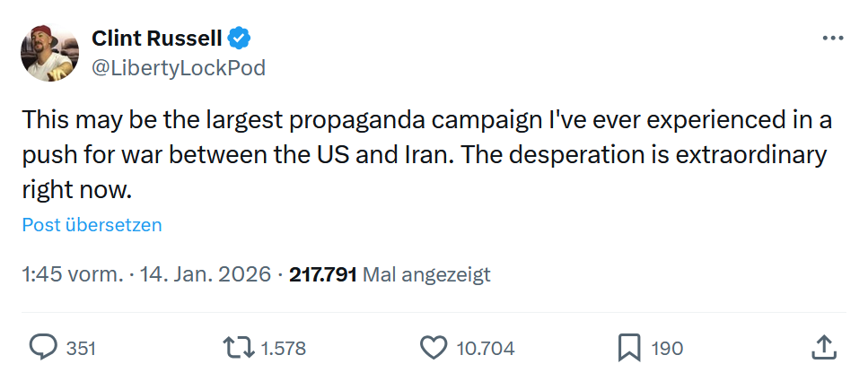This screenshot has width=868, height=381.
Task: Click the 1:45 vorm. time text
Action: click(x=72, y=274)
